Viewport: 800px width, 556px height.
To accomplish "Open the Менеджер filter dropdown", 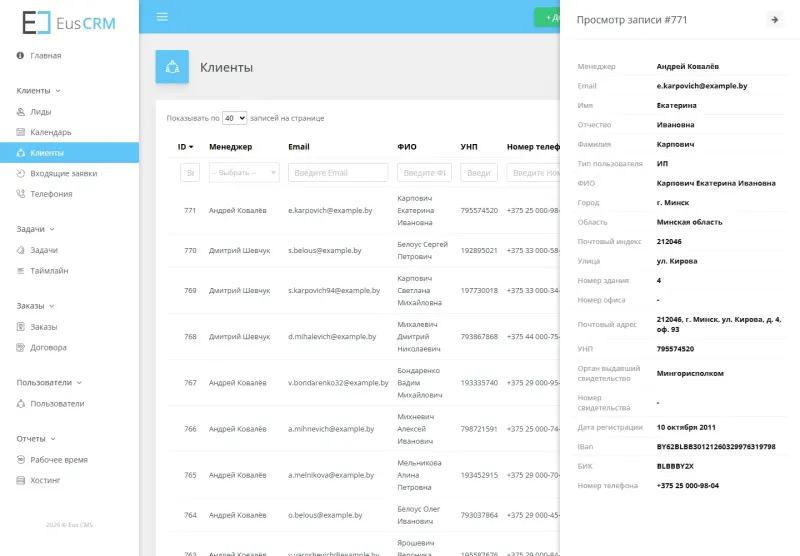I will [x=244, y=172].
